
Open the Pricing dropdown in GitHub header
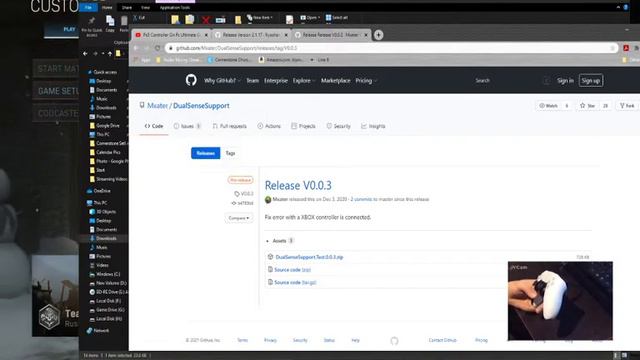tap(366, 81)
